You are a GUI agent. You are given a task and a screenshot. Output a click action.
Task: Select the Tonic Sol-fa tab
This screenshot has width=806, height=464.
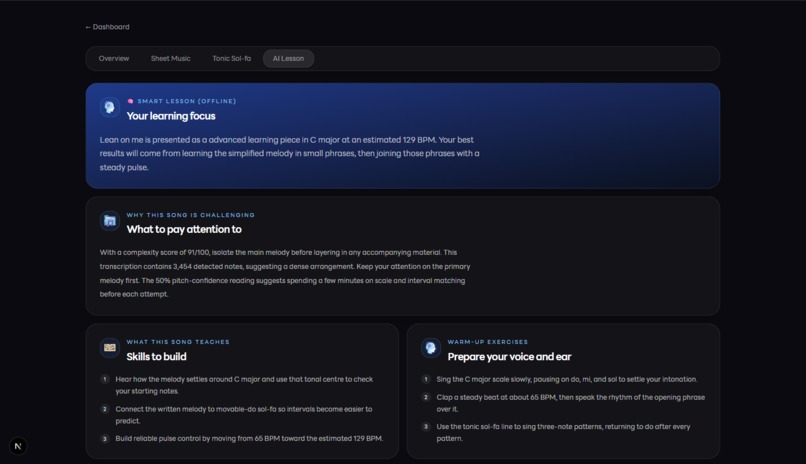[232, 59]
